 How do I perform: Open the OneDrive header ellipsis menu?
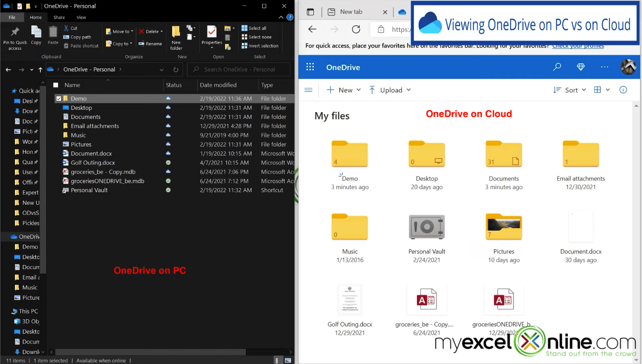pyautogui.click(x=604, y=67)
